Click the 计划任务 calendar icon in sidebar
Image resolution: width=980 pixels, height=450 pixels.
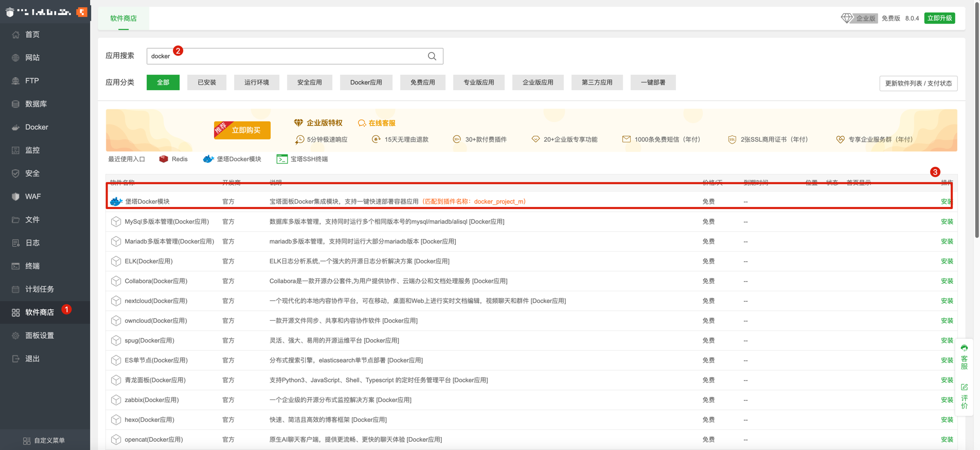click(x=15, y=289)
